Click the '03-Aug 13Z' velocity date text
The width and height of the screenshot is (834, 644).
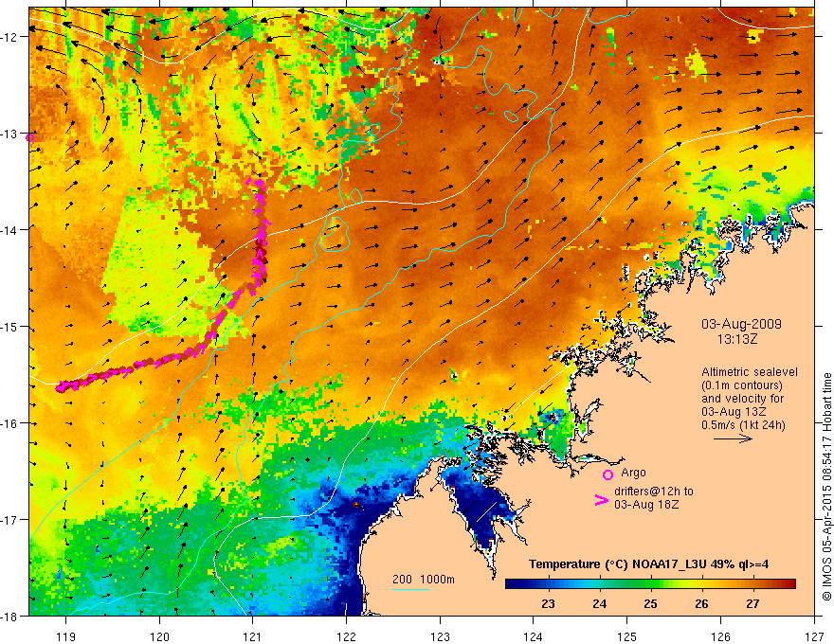[734, 412]
